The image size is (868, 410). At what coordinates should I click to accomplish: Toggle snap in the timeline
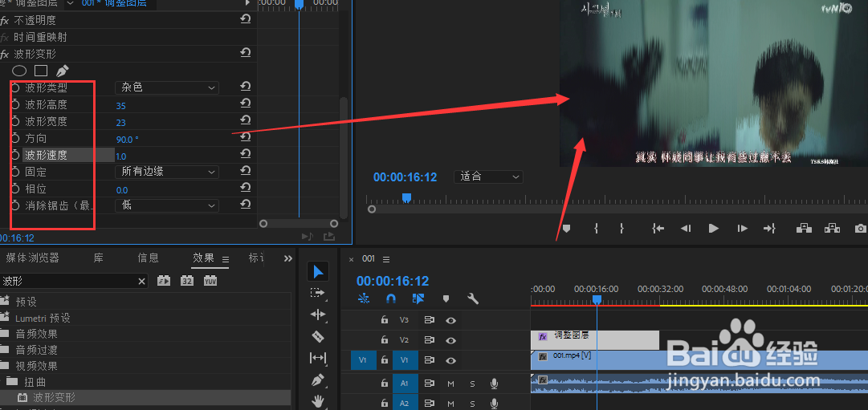pos(390,298)
